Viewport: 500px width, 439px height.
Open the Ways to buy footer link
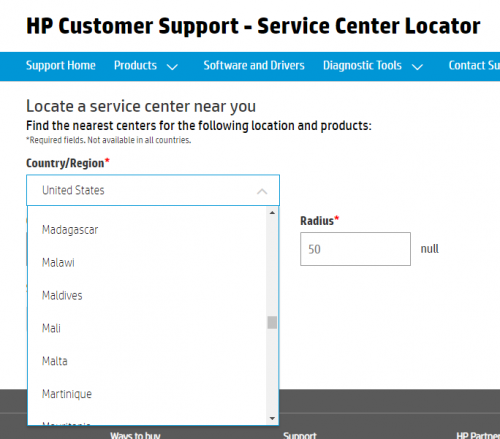click(x=135, y=435)
